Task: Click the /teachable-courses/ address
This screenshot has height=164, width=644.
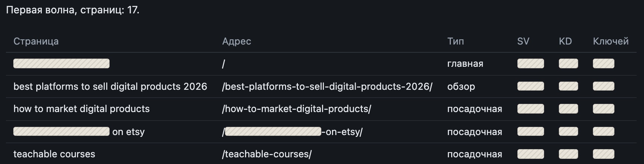Action: 267,154
